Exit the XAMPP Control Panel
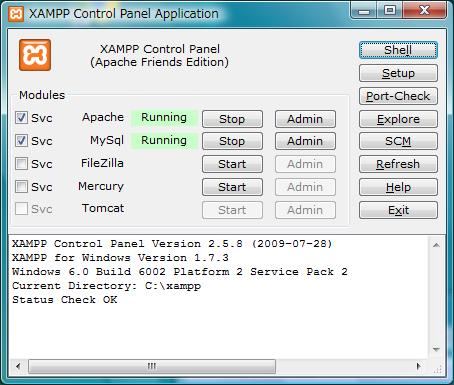This screenshot has height=385, width=454. 398,210
